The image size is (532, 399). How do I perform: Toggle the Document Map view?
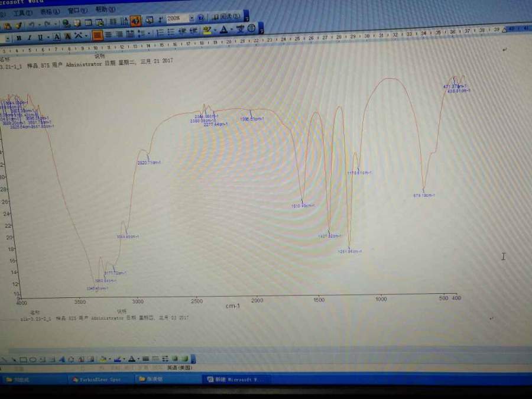(x=150, y=20)
